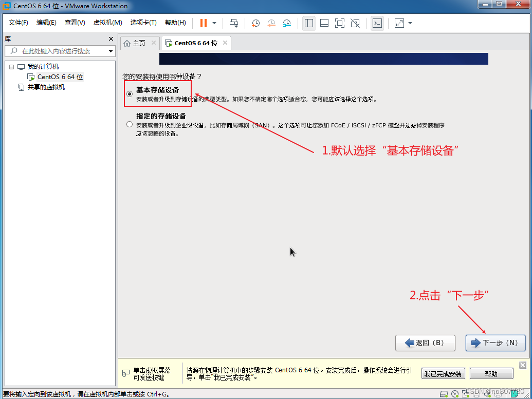Open the Snapshot Manager
532x399 pixels.
click(287, 23)
